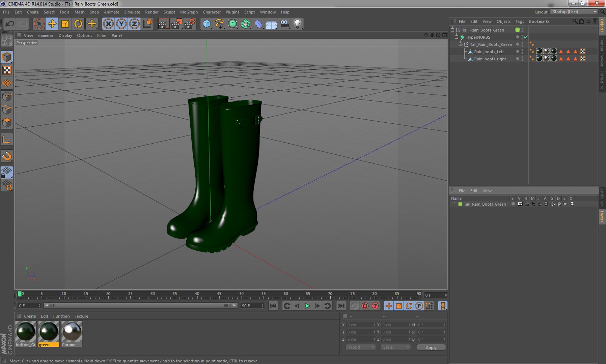Click the Undo arrow icon
Viewport: 606px width, 364px height.
coord(10,24)
